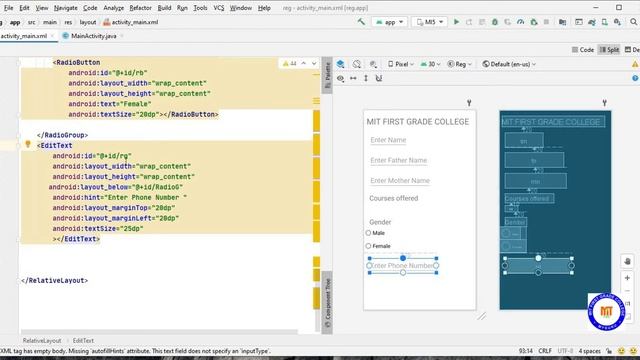
Task: Open the Component Tree side panel tab
Action: tap(327, 302)
